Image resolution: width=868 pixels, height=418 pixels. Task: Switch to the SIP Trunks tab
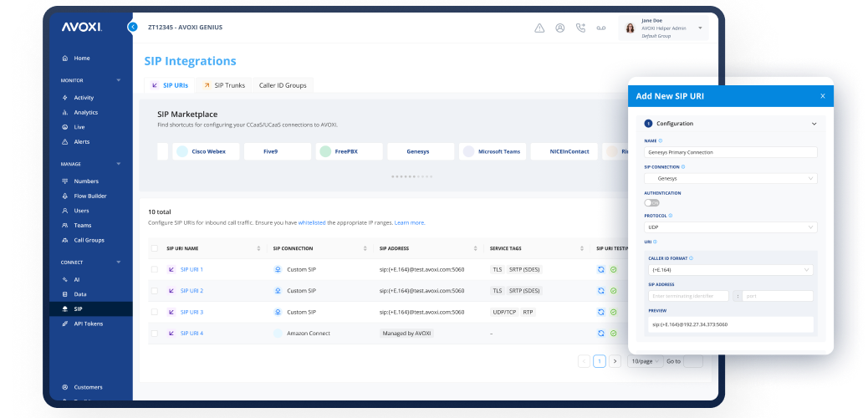[x=223, y=85]
